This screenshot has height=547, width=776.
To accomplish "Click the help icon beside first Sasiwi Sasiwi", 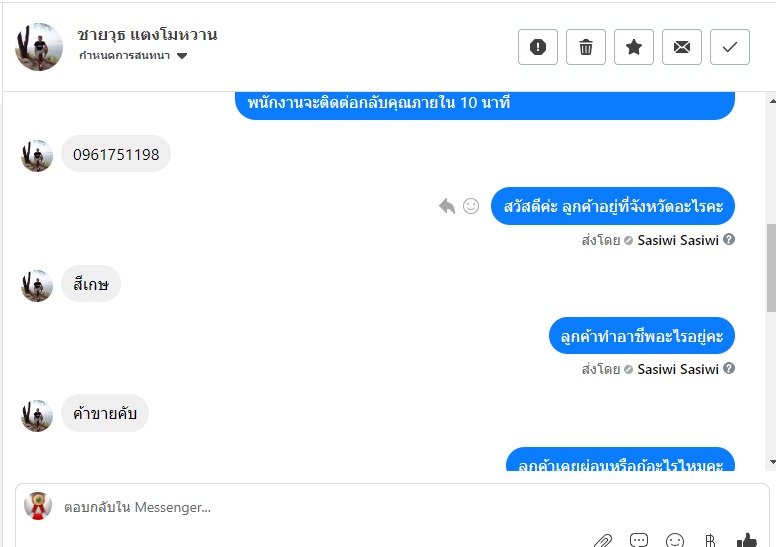I will click(x=728, y=240).
